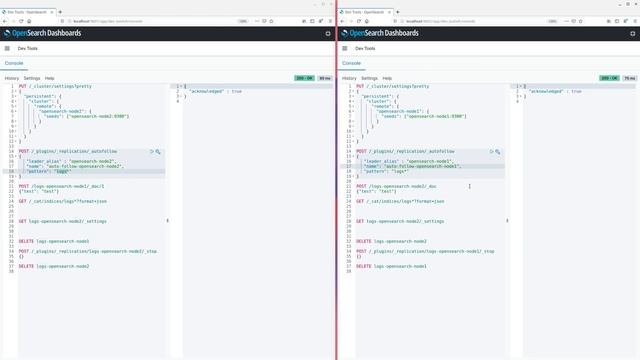This screenshot has width=640, height=360.
Task: Click help icon in left window's dark header
Action: tap(328, 33)
